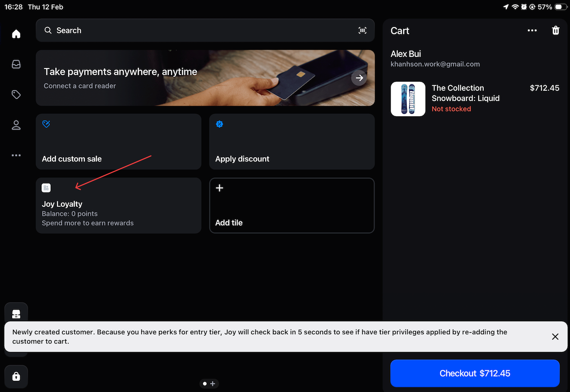Click the Add tile button
This screenshot has width=570, height=392.
click(x=291, y=205)
